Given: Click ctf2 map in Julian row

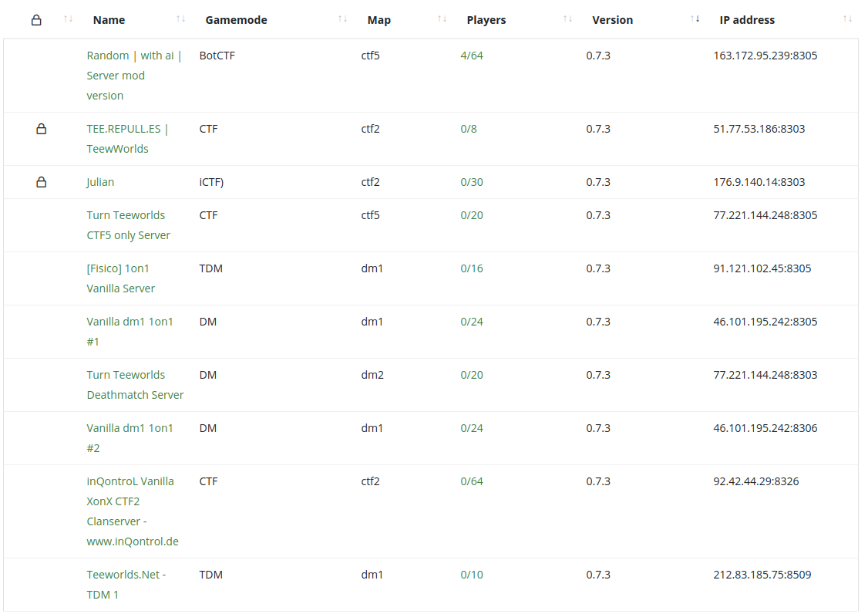Looking at the screenshot, I should pos(370,182).
